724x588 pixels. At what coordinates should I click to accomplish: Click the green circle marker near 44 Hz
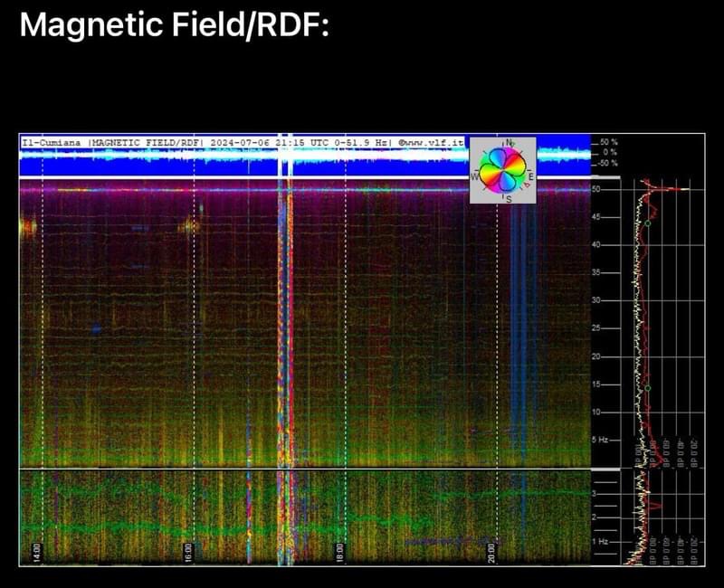[647, 223]
